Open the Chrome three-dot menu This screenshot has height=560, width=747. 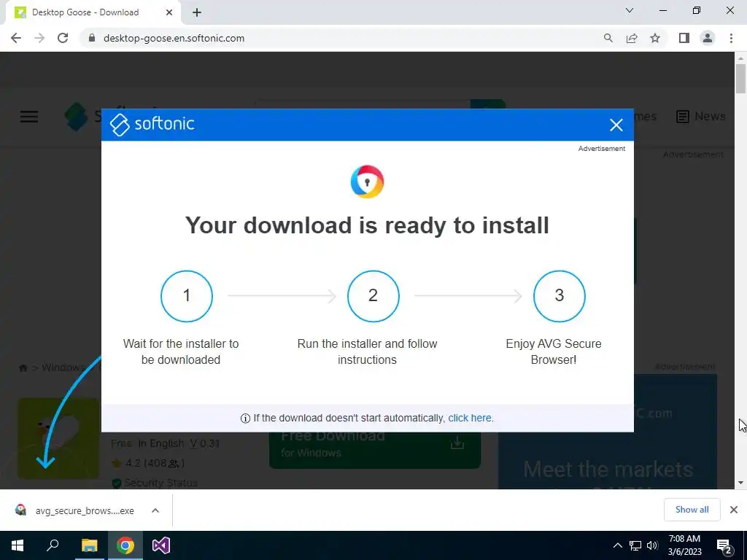(731, 38)
